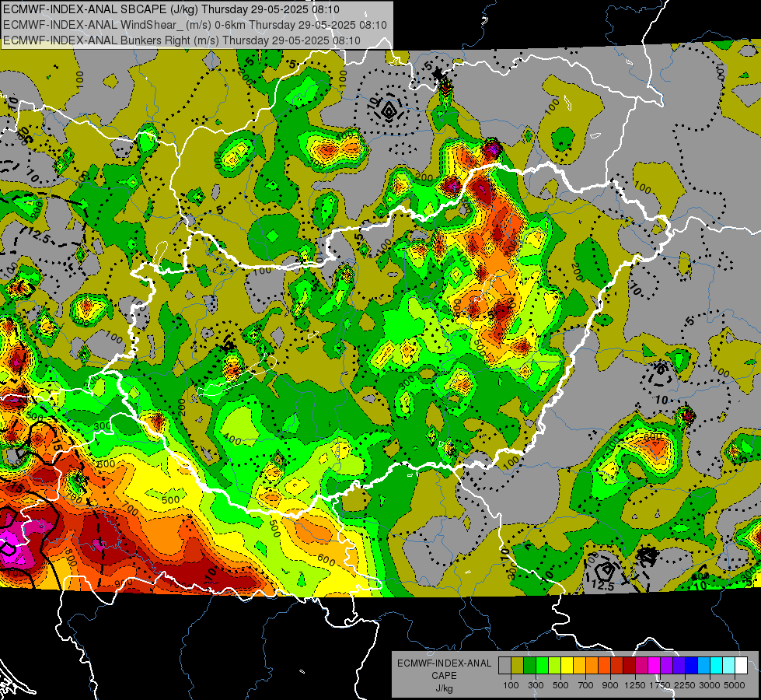This screenshot has width=761, height=700.
Task: Select the bright magenta legend swatch
Action: pos(654,666)
